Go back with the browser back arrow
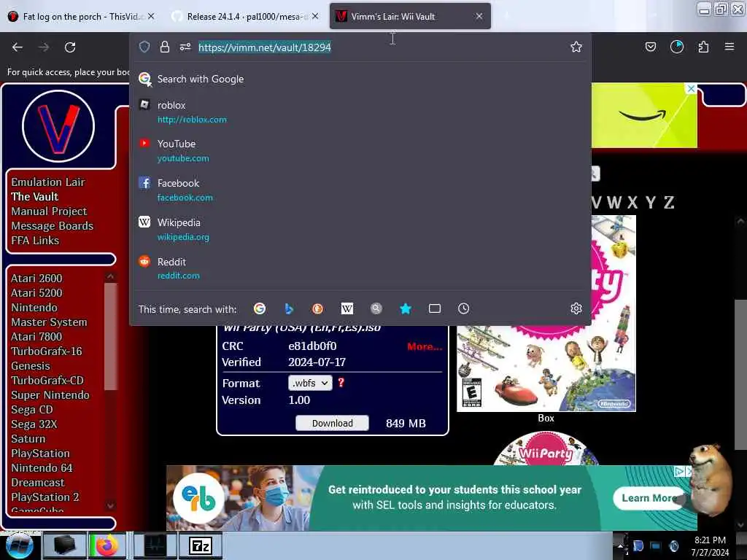Viewport: 747px width, 560px height. [18, 47]
